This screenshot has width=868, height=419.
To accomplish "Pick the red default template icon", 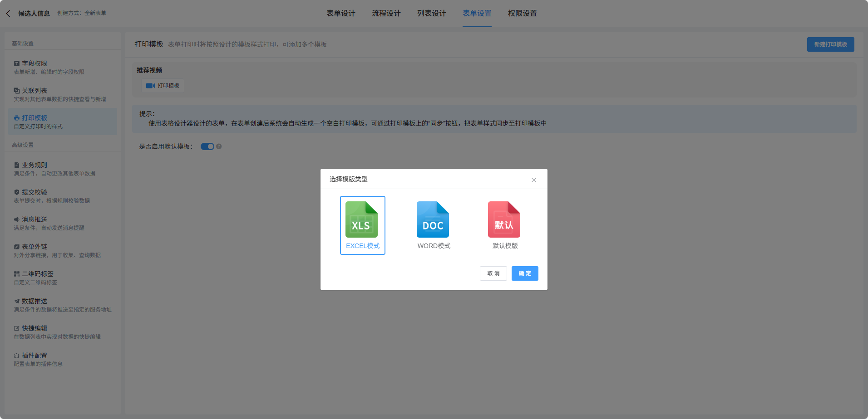I will click(x=504, y=220).
